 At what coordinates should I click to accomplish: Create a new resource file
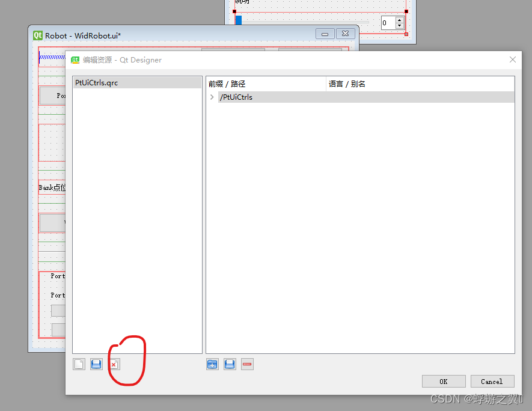pos(79,364)
